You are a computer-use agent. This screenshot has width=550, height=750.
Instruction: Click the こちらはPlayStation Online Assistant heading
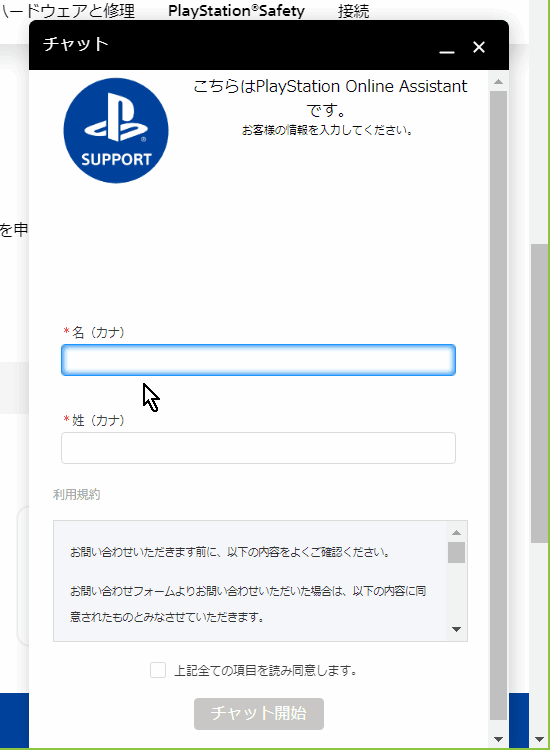click(x=330, y=98)
